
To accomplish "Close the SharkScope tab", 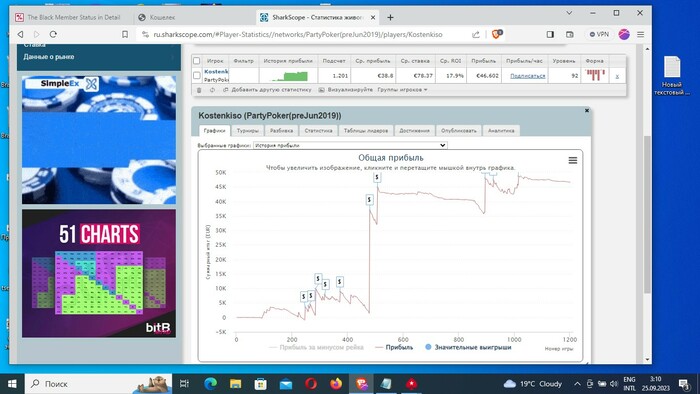I will coord(373,17).
